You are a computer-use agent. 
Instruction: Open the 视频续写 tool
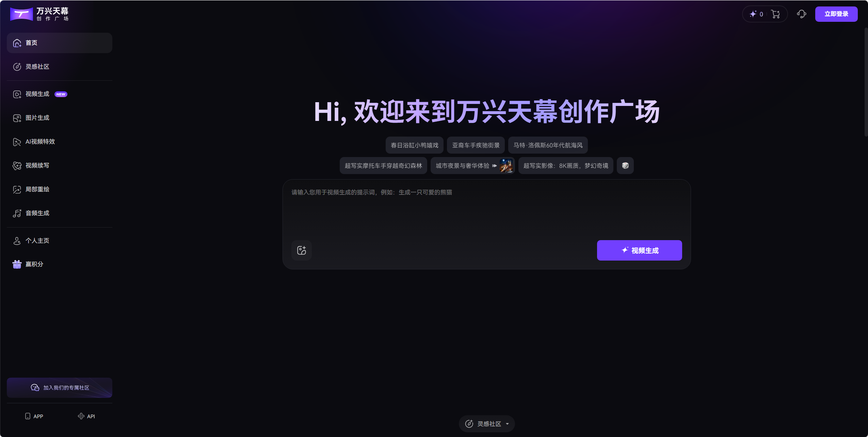pyautogui.click(x=38, y=165)
